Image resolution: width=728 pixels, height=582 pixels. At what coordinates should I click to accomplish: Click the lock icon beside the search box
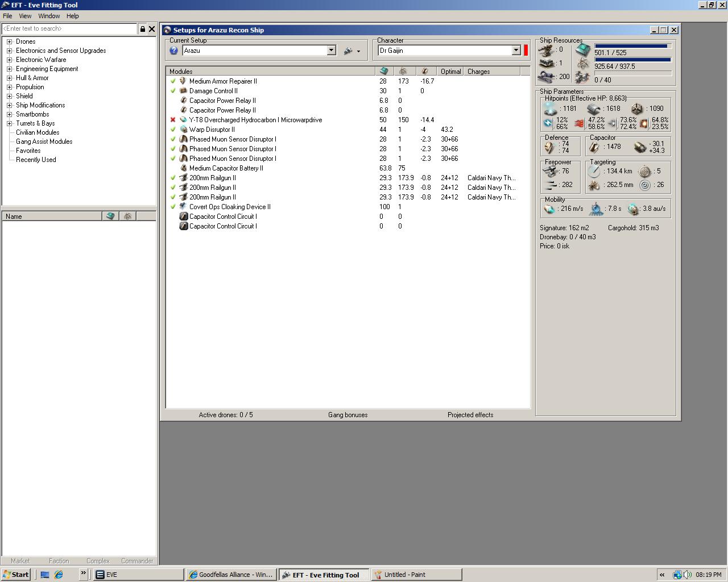click(x=142, y=28)
